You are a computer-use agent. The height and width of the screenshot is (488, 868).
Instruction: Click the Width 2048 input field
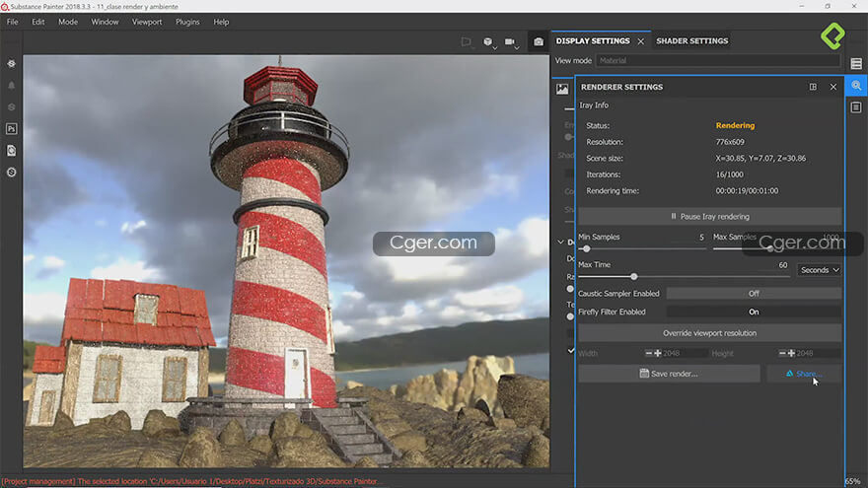[685, 353]
